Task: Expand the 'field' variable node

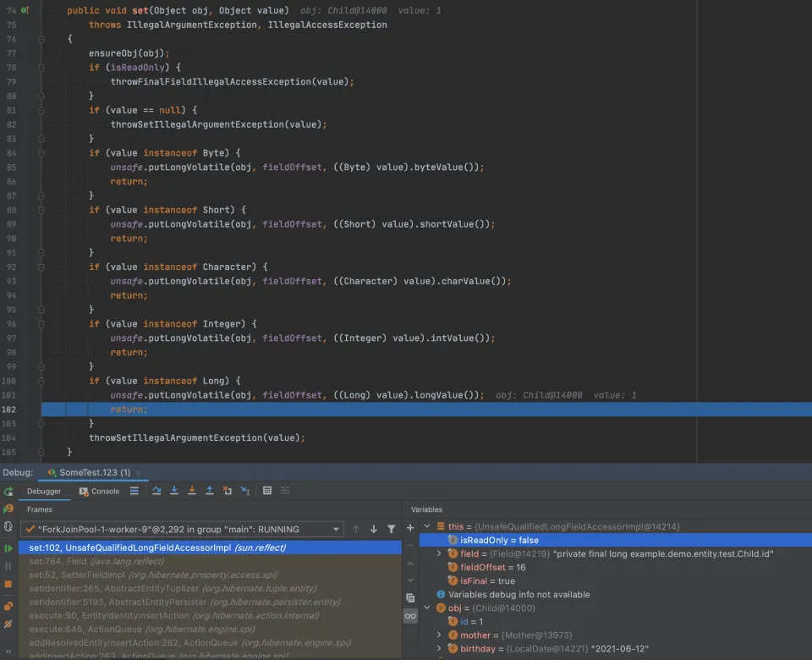Action: [x=439, y=553]
